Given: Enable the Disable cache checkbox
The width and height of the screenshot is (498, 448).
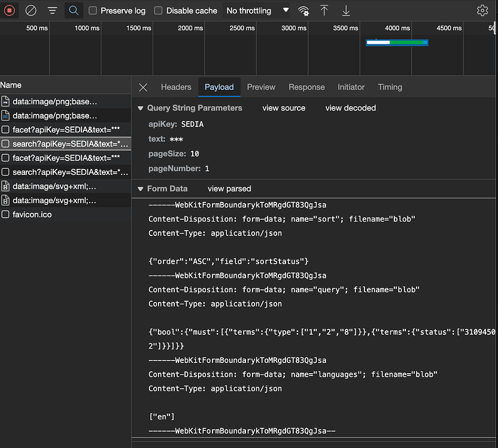Looking at the screenshot, I should (158, 10).
